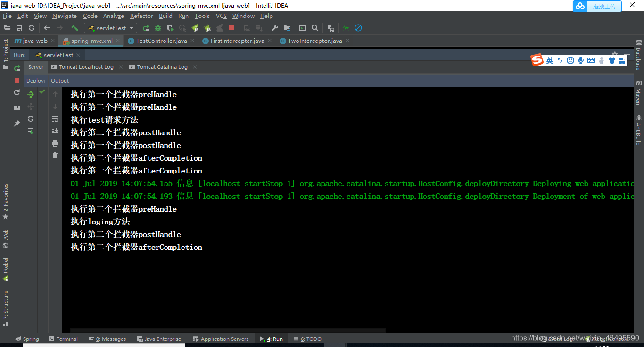Click the green activity monitor toolbar icon

tap(346, 28)
